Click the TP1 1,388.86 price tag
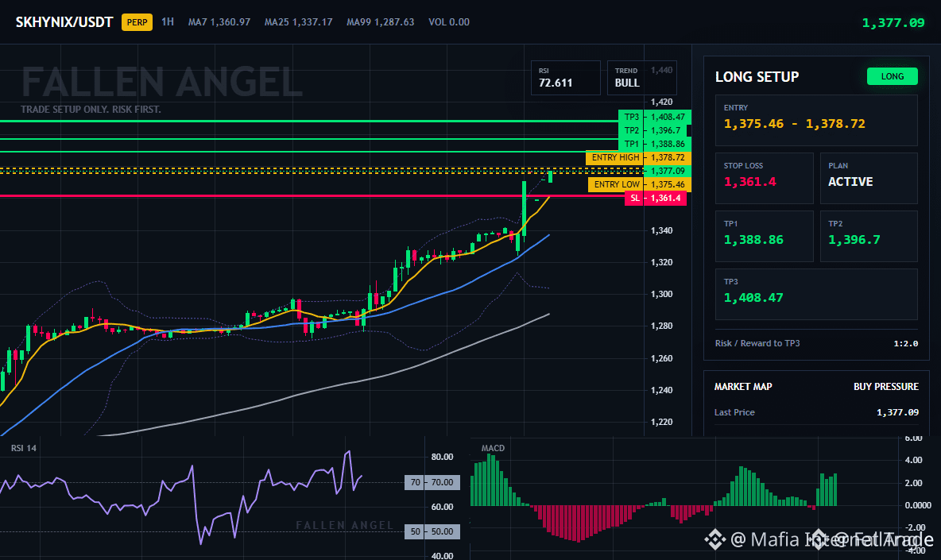Screen dimensions: 941x560 (655, 144)
